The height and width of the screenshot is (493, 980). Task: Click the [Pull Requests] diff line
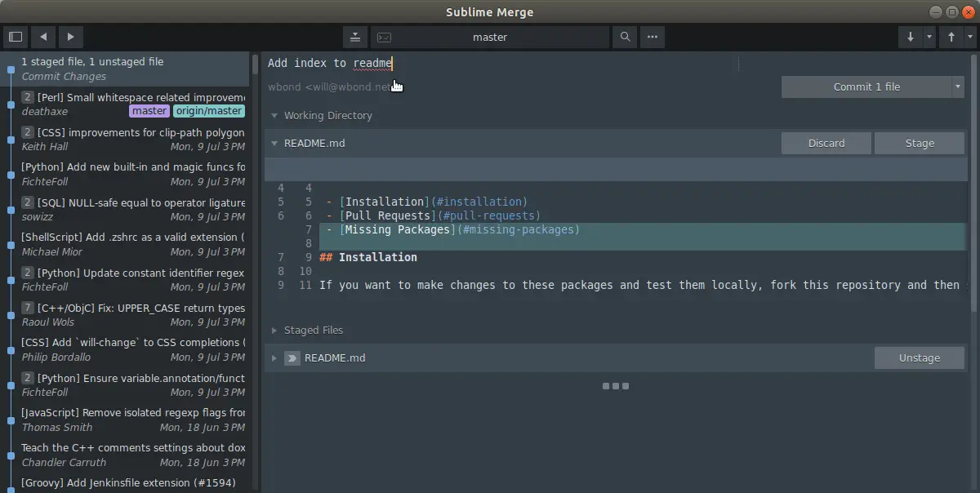click(434, 215)
